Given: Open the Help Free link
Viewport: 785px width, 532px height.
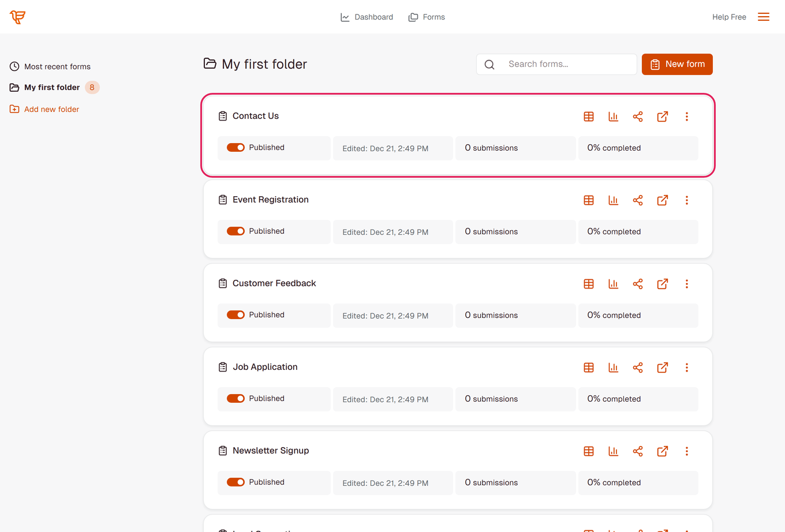Looking at the screenshot, I should pyautogui.click(x=729, y=17).
